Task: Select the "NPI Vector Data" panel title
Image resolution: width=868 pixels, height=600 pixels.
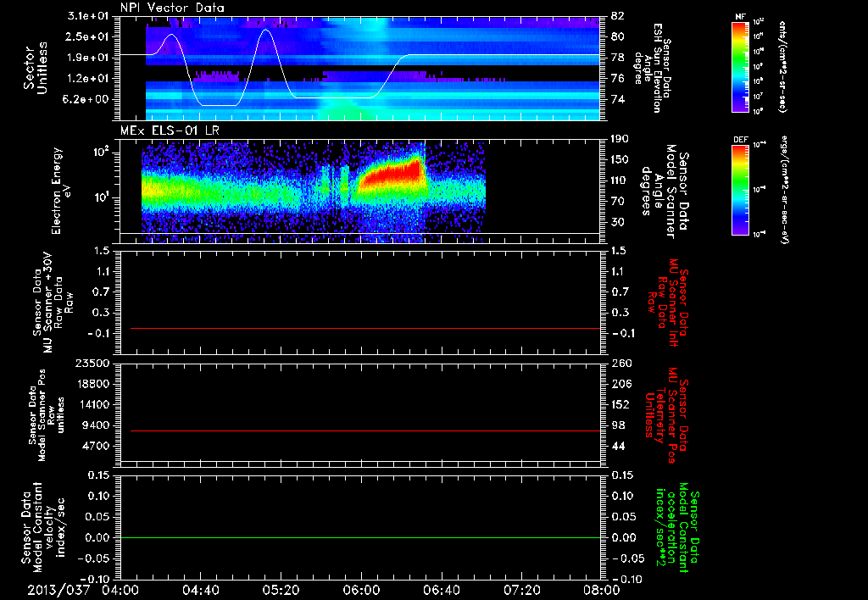Action: (172, 8)
